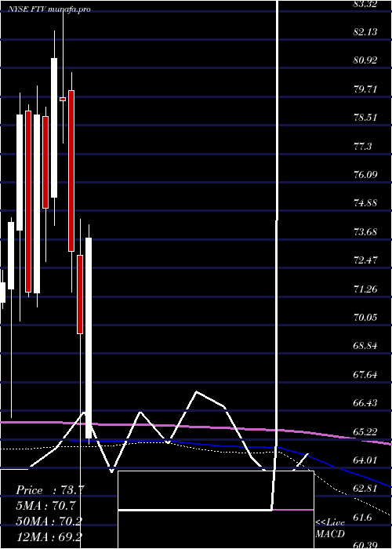Image resolution: width=392 pixels, height=549 pixels.
Task: Click the 64.01 price axis label
Action: coord(365,460)
